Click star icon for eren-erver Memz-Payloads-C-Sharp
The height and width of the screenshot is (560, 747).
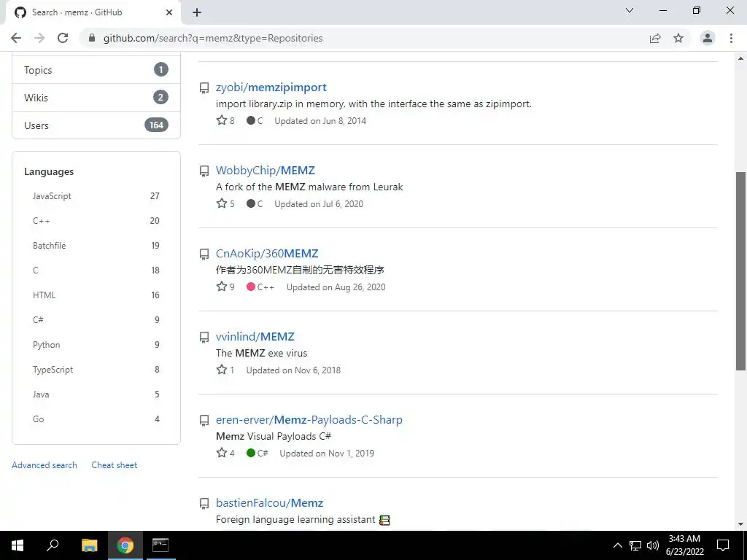coord(222,452)
